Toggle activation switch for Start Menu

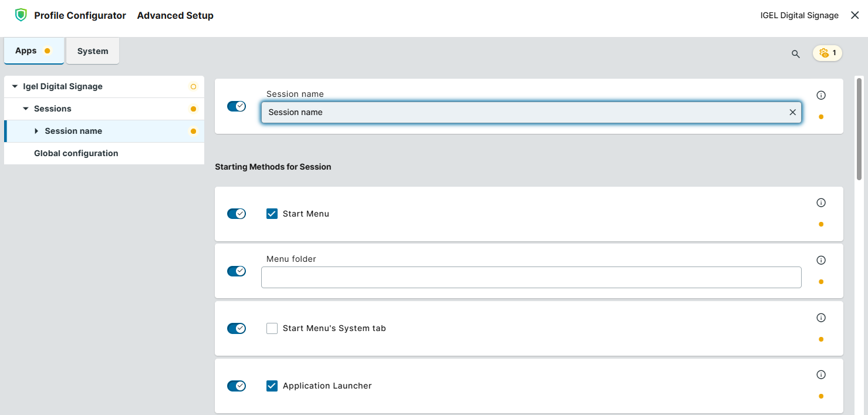pyautogui.click(x=237, y=214)
